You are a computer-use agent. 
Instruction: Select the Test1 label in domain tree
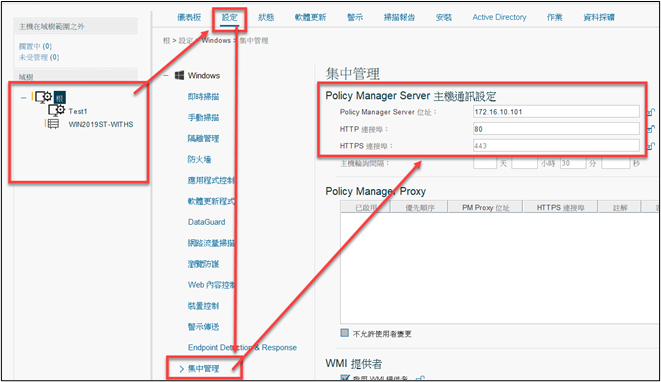[x=78, y=111]
